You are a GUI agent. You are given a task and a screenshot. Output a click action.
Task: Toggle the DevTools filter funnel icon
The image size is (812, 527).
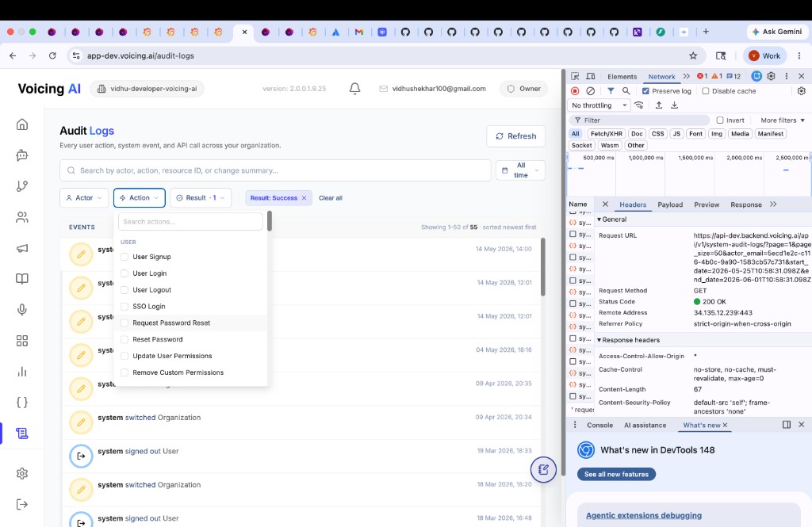pyautogui.click(x=611, y=90)
